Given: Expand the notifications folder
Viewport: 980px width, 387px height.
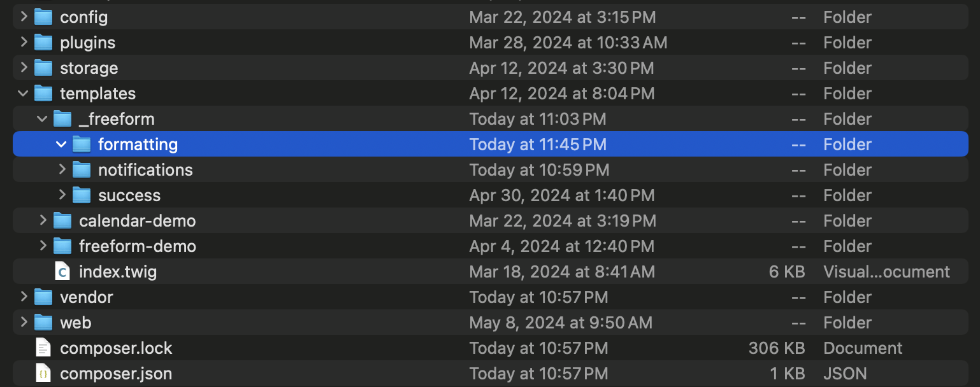Looking at the screenshot, I should [x=62, y=170].
